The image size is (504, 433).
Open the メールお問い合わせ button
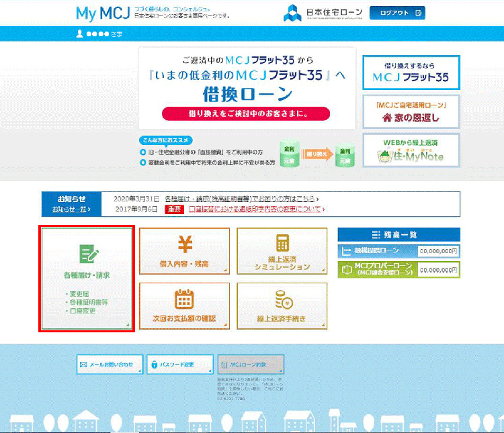click(110, 365)
